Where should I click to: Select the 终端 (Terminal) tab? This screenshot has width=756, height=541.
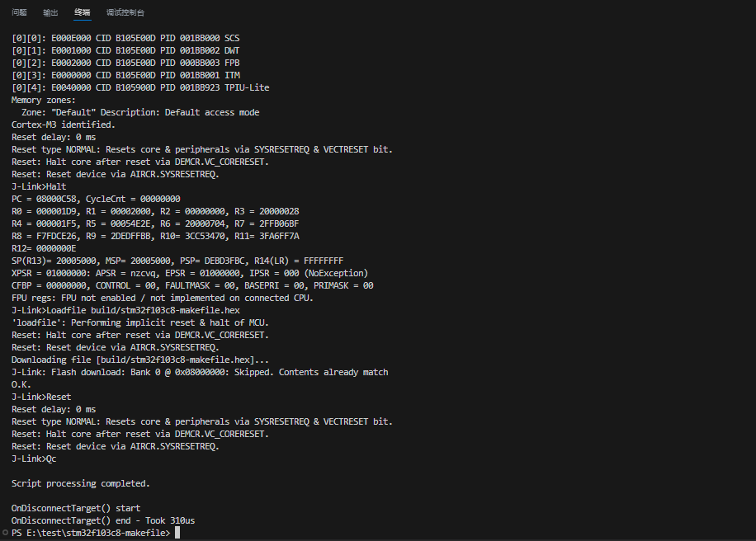[x=83, y=13]
